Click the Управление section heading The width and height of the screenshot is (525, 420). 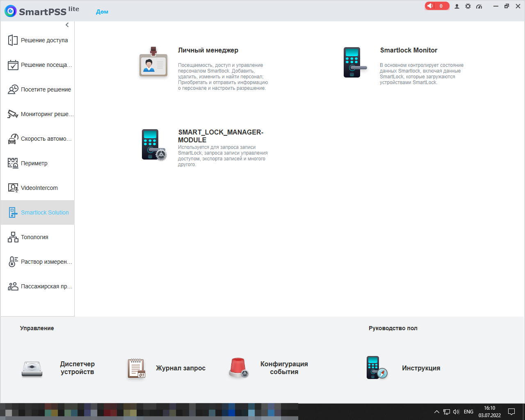(37, 328)
